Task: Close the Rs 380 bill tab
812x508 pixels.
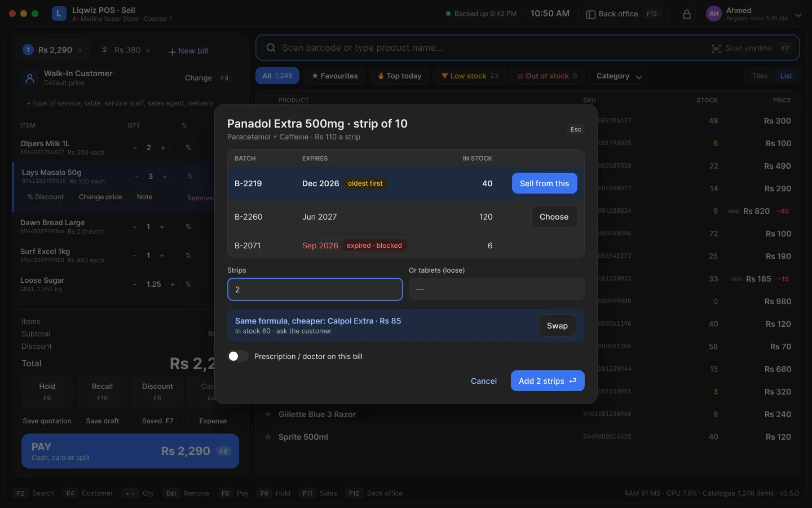Action: point(148,51)
